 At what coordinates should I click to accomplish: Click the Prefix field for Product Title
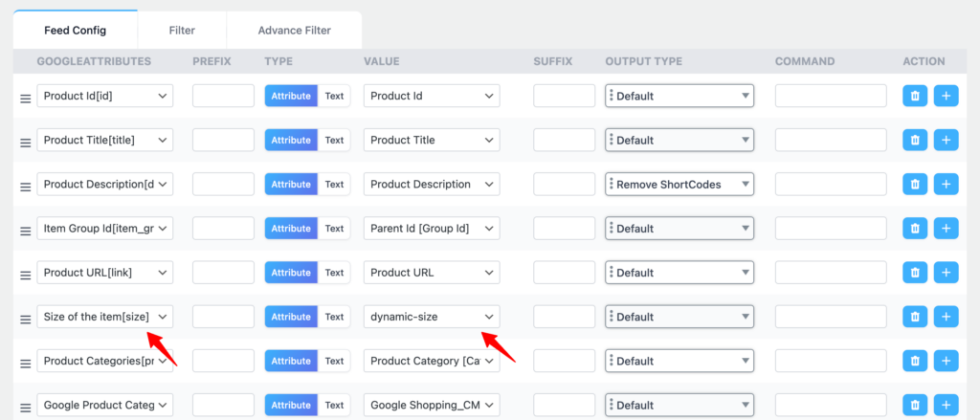coord(223,140)
